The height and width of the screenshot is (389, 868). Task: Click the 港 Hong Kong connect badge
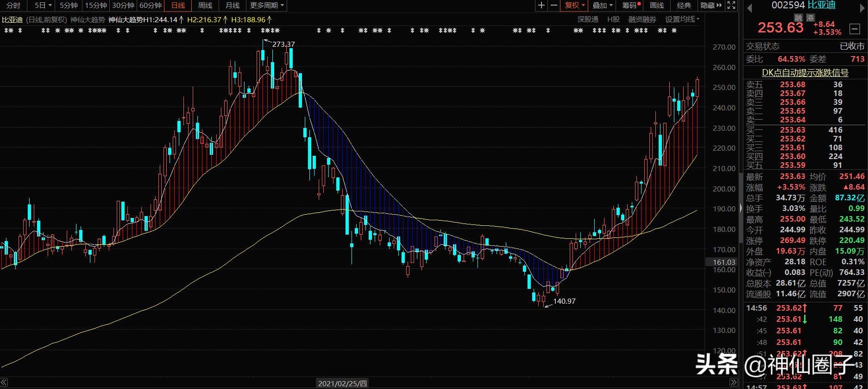coord(810,17)
